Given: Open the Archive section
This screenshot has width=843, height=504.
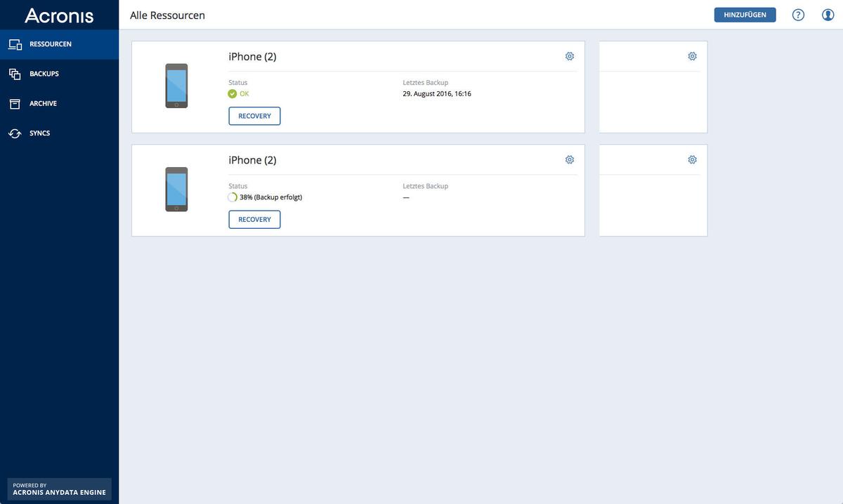Looking at the screenshot, I should (59, 103).
